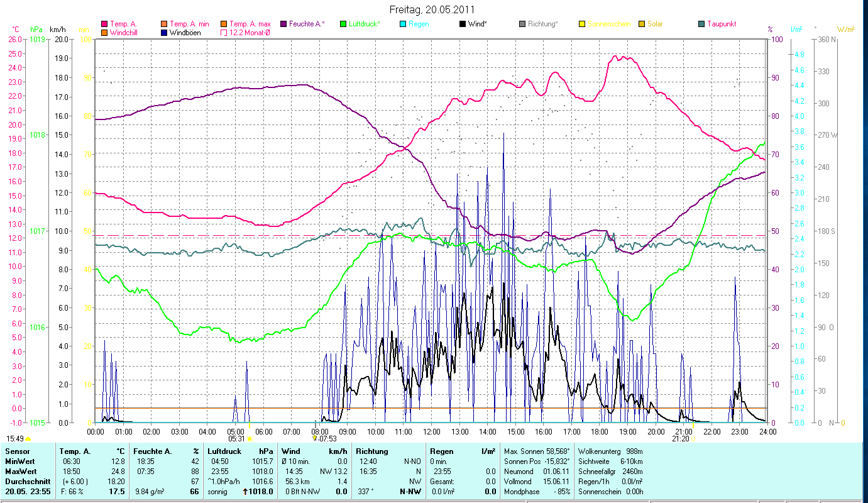The height and width of the screenshot is (503, 868).
Task: Click the Sensor column header
Action: coord(17,451)
